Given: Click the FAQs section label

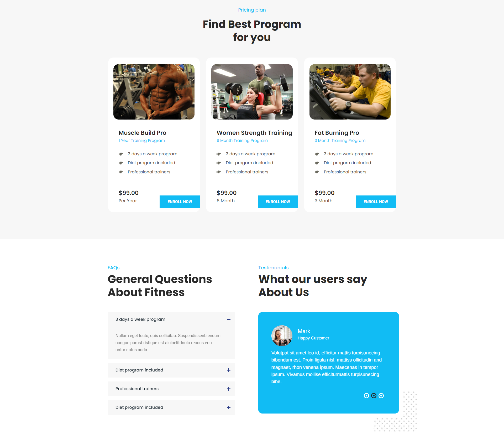Looking at the screenshot, I should click(x=113, y=268).
